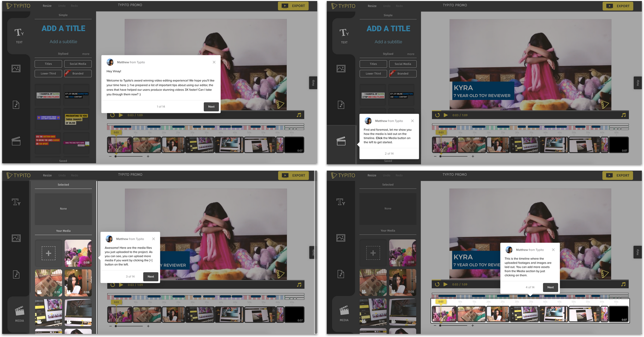
Task: Select 'ADD A TITLE' template in the '1 of 14' screenshot
Action: coord(63,28)
